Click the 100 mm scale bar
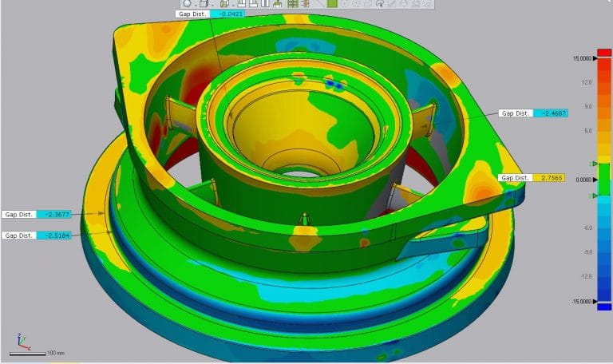The image size is (613, 364). pos(27,354)
